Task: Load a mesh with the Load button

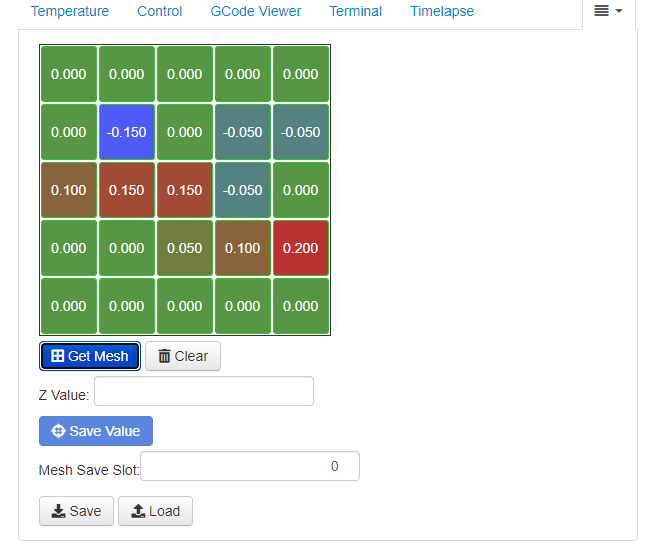Action: pyautogui.click(x=155, y=511)
